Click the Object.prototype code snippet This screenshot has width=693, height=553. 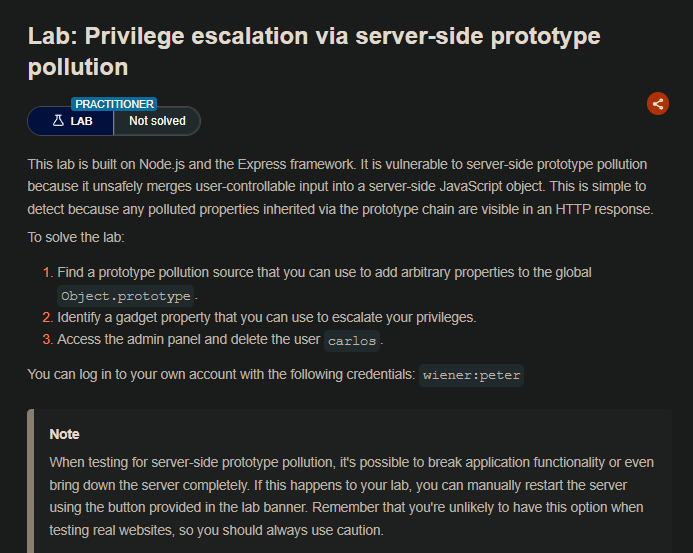125,296
